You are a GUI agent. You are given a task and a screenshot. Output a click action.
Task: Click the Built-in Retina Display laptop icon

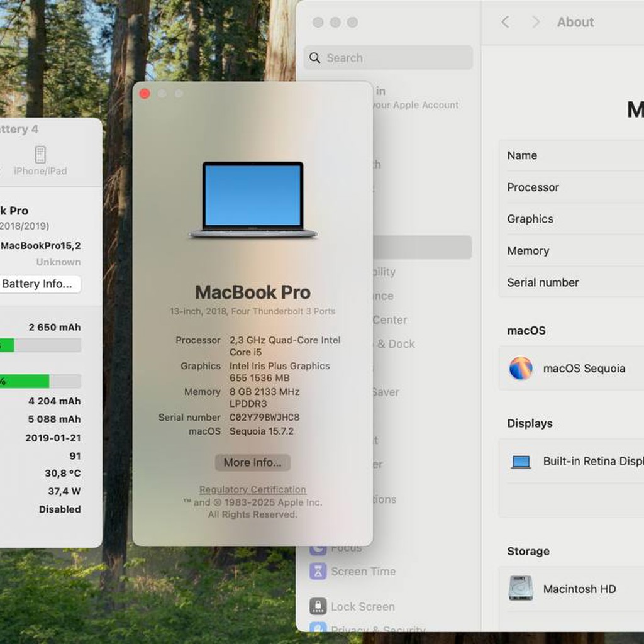(x=521, y=462)
